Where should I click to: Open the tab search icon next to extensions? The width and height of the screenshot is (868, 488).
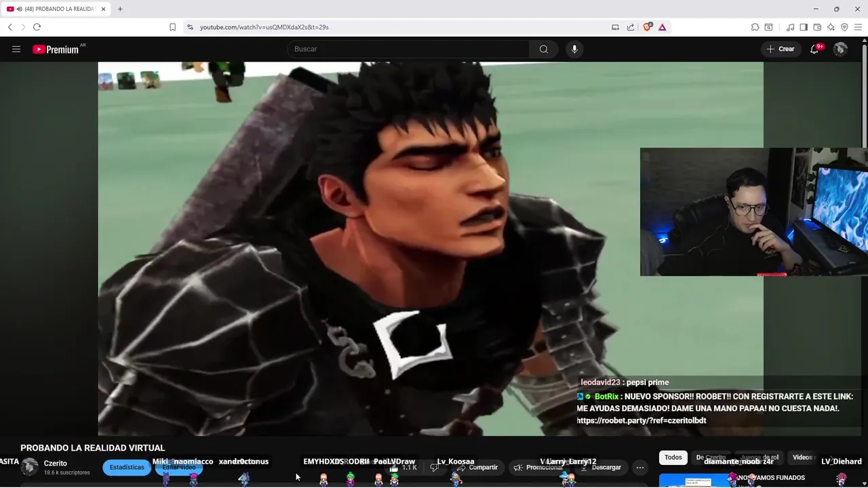[x=768, y=27]
